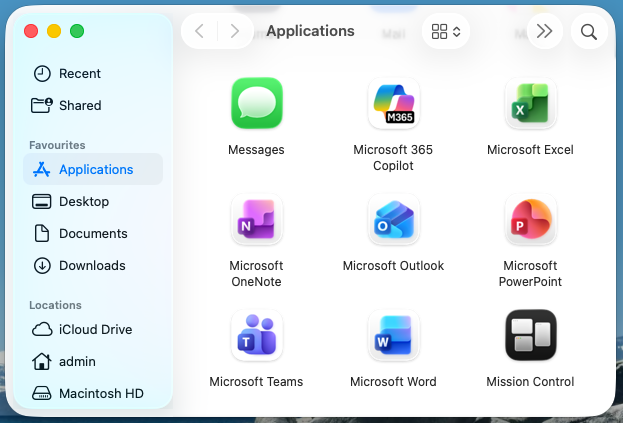Click the 'Microsoft OneNote' label text
The height and width of the screenshot is (423, 623).
[256, 274]
